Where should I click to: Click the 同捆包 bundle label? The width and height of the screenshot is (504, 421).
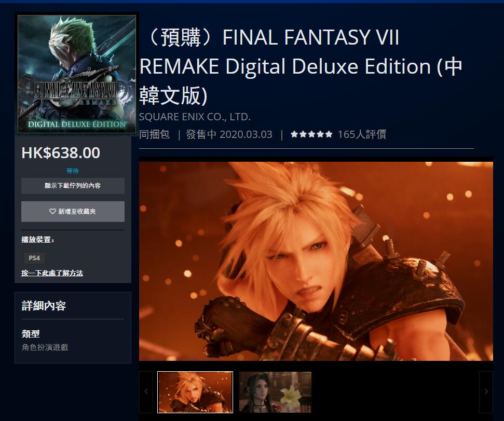pos(154,134)
